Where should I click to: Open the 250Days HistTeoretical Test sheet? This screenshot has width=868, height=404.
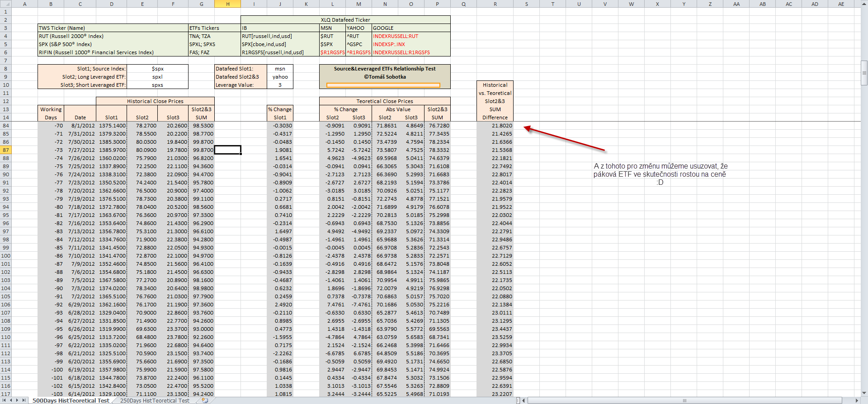click(x=155, y=400)
